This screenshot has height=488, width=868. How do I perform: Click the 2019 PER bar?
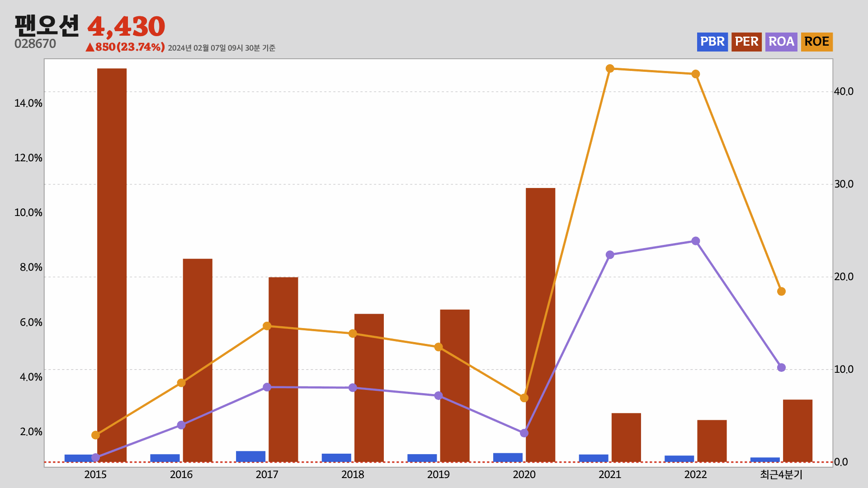point(455,385)
